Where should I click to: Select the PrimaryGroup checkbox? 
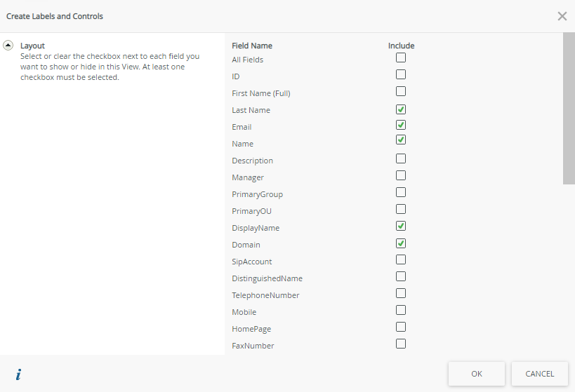(401, 192)
